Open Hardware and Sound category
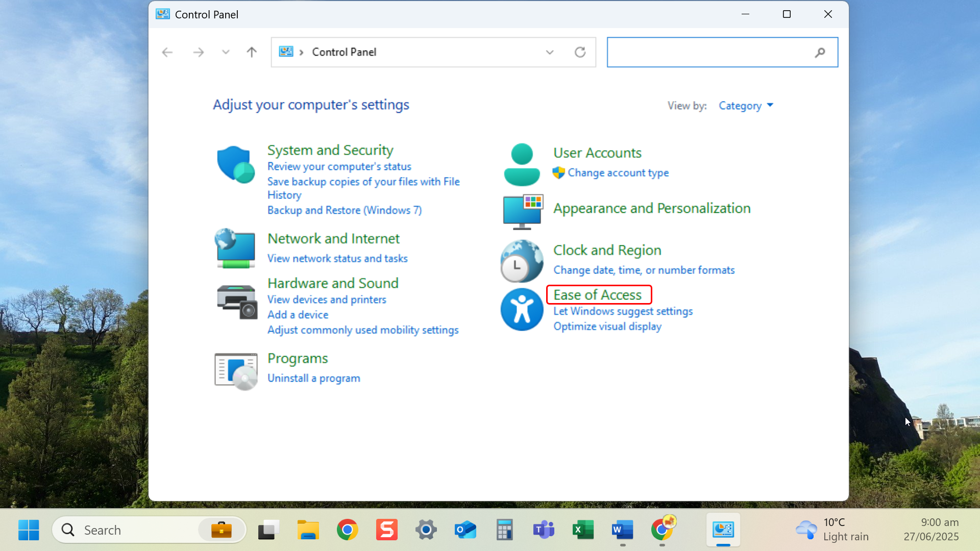This screenshot has width=980, height=551. (x=333, y=283)
